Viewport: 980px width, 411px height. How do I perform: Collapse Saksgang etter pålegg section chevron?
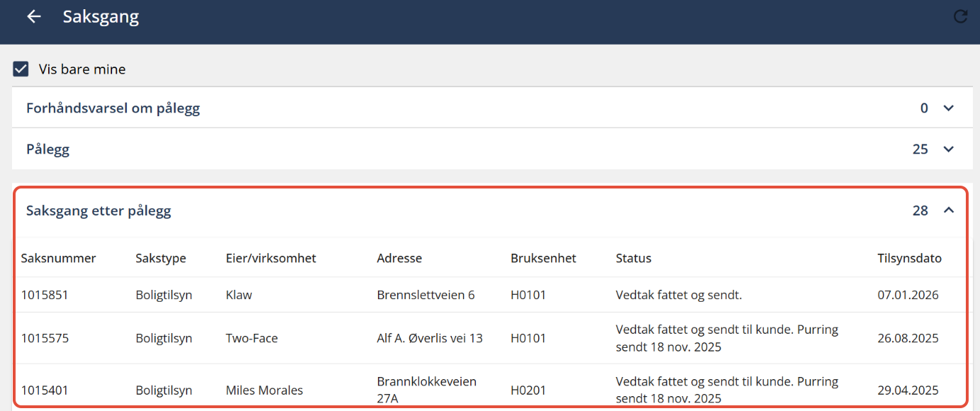(x=949, y=210)
